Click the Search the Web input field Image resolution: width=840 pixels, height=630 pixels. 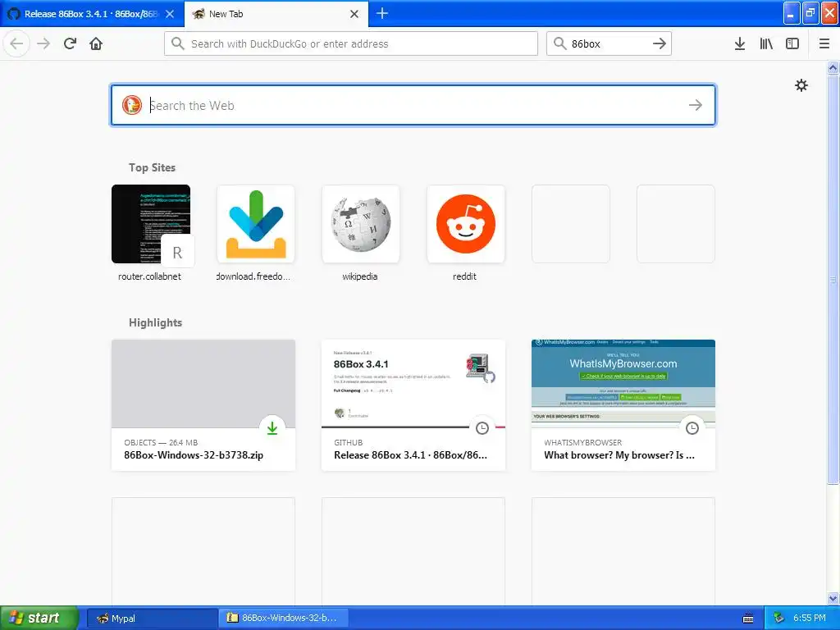(413, 105)
